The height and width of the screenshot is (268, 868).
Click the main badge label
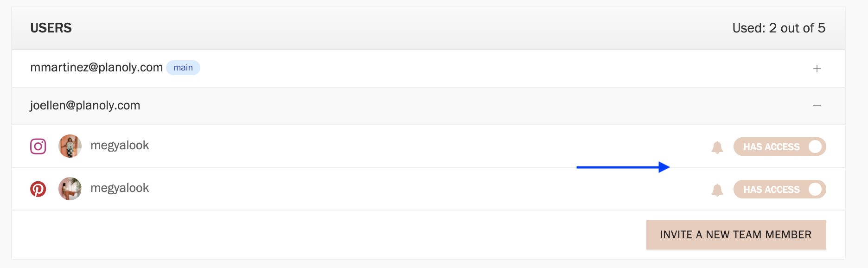click(x=183, y=68)
